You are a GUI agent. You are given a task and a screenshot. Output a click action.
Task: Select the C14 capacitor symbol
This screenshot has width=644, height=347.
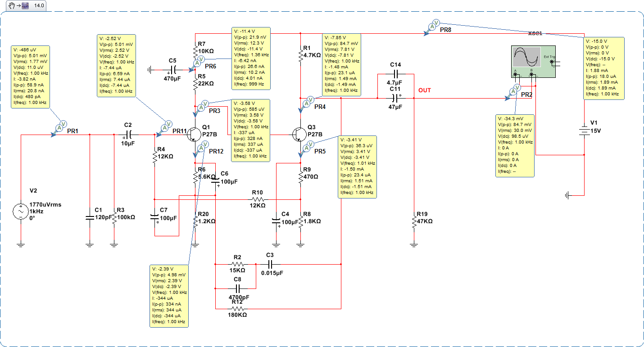click(x=395, y=74)
